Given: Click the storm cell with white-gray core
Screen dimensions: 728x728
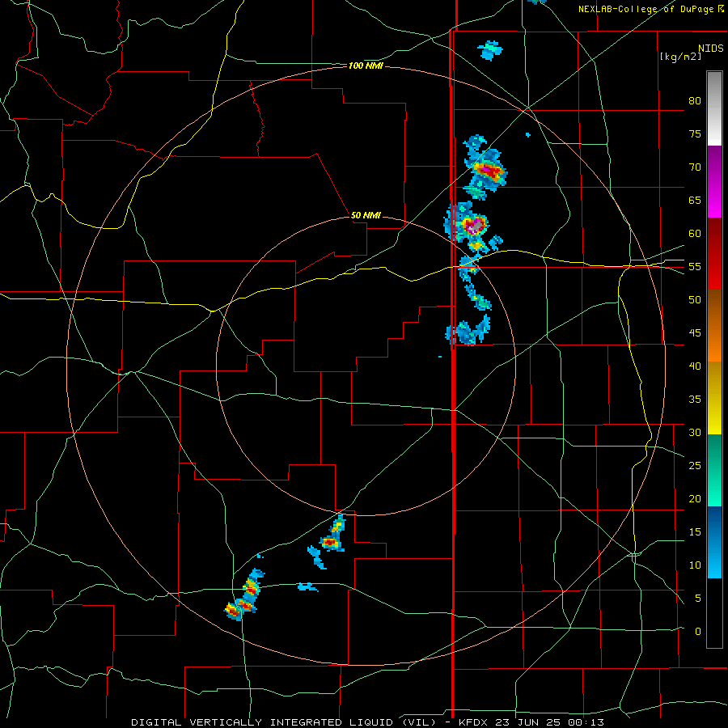Looking at the screenshot, I should pyautogui.click(x=475, y=226).
